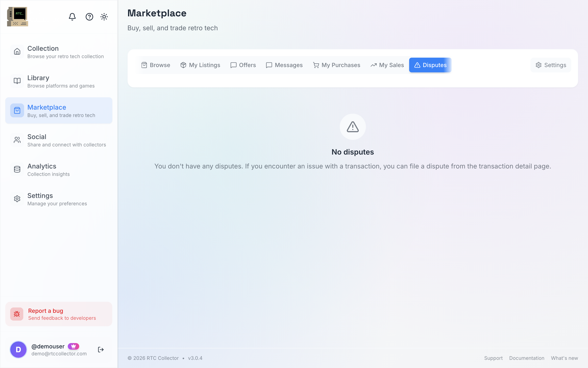Click the demo@rtccollector.com email
Screen dimensions: 588x368
[59, 354]
